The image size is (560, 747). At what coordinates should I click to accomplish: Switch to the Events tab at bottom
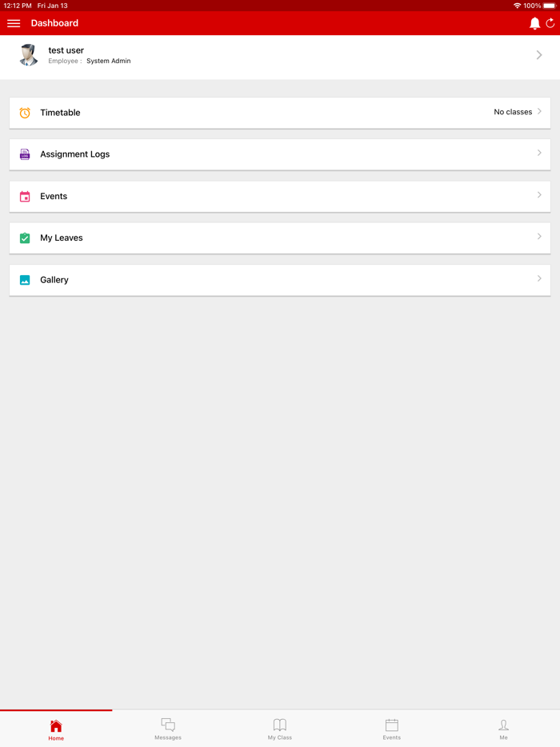click(391, 725)
